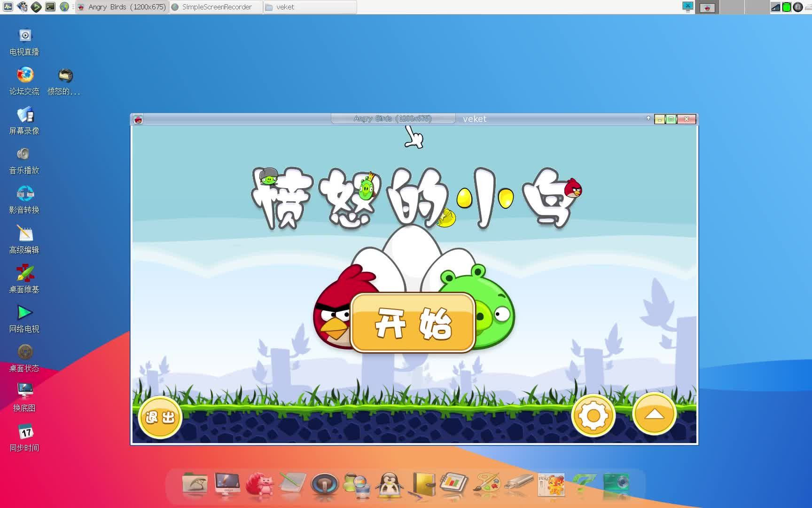Launch the 网络电视 network TV shortcut
This screenshot has width=812, height=508.
pos(24,319)
